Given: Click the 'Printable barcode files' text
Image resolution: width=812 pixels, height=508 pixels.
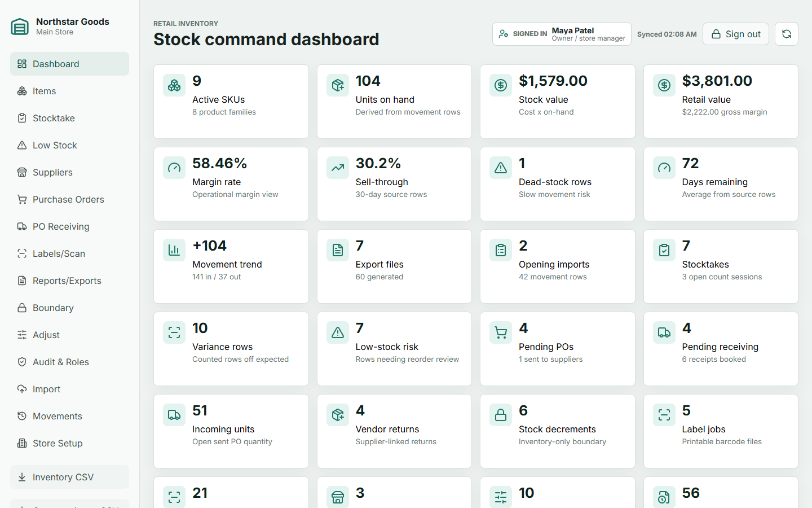Looking at the screenshot, I should (x=722, y=442).
